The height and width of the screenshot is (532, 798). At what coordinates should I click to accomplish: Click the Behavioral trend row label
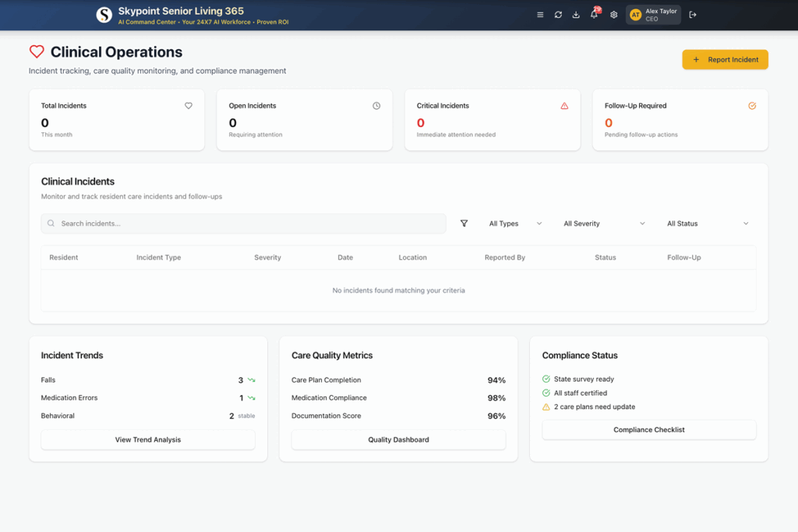[x=58, y=415]
